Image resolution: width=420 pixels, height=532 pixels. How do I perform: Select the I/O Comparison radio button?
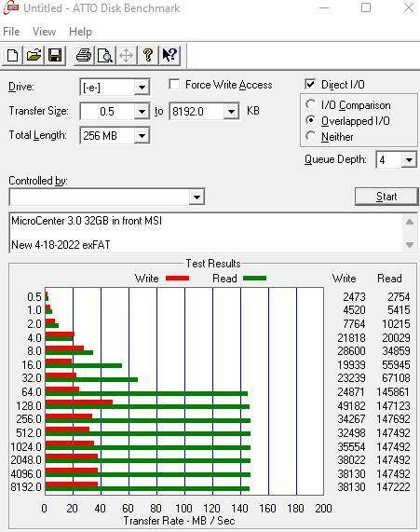click(310, 104)
